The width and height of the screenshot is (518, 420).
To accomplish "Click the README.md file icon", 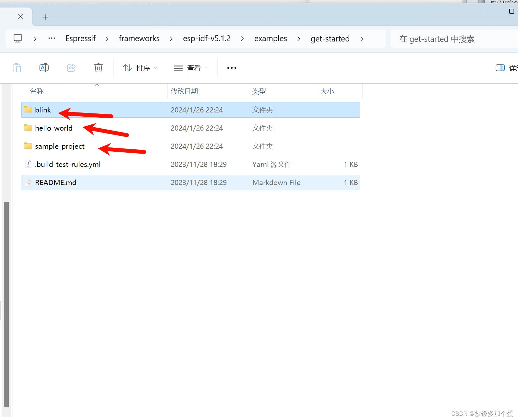I will [28, 182].
